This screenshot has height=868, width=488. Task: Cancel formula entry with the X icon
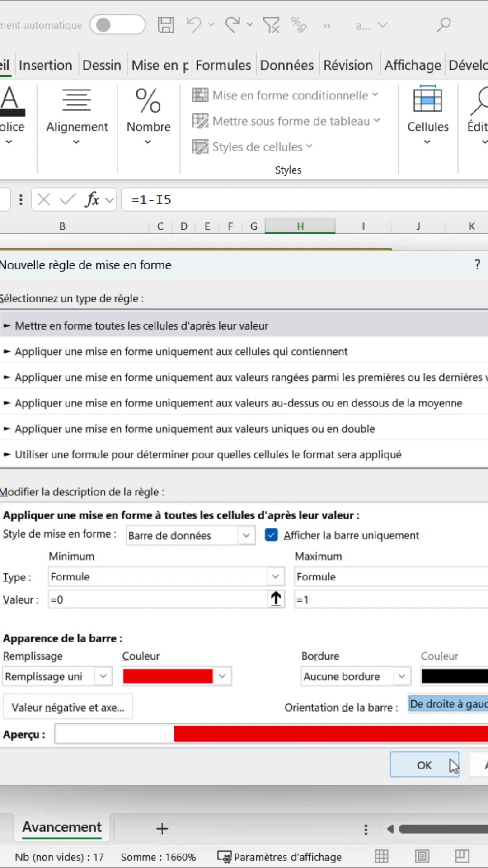click(44, 199)
